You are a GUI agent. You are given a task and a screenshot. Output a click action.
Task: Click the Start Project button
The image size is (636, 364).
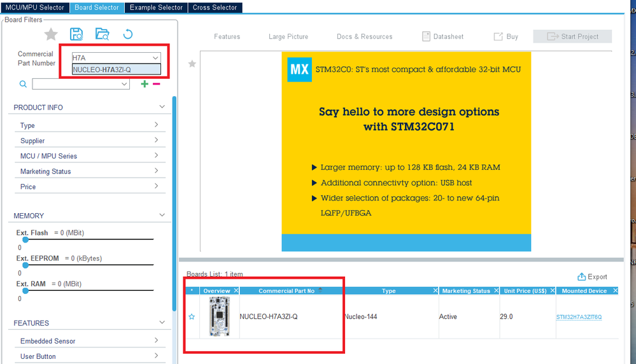click(x=572, y=36)
